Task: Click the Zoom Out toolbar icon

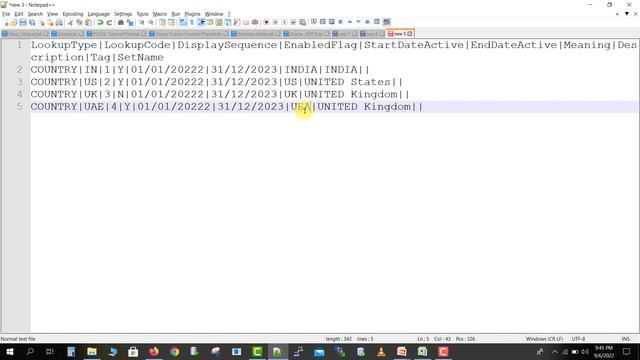Action: pyautogui.click(x=151, y=22)
